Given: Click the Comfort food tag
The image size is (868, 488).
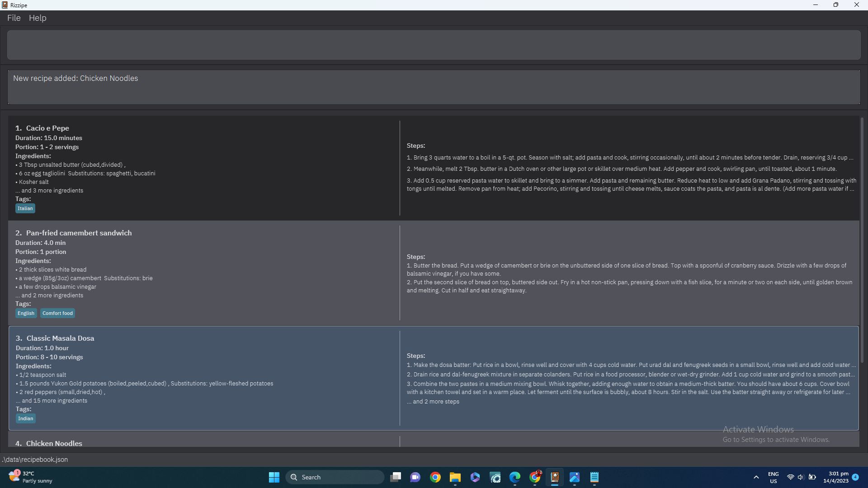Looking at the screenshot, I should [57, 313].
